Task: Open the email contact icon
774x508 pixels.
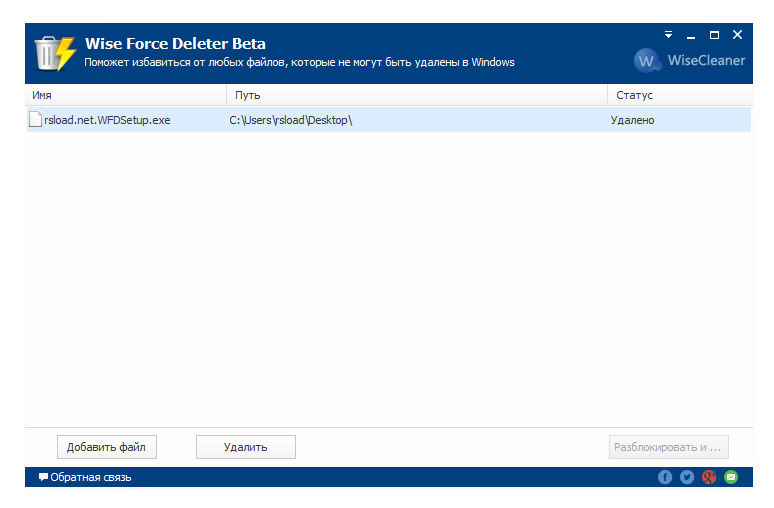Action: coord(731,477)
